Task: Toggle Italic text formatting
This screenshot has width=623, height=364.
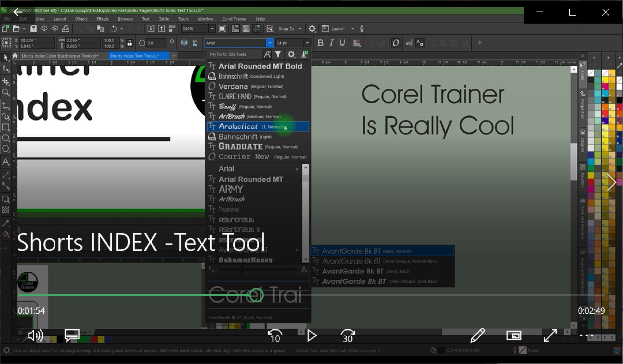Action: point(331,43)
